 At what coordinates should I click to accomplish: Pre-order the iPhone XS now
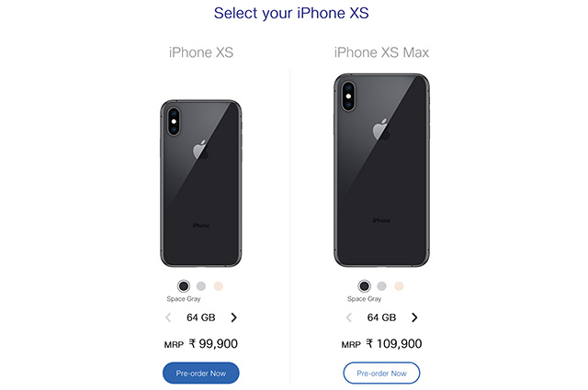coord(201,373)
